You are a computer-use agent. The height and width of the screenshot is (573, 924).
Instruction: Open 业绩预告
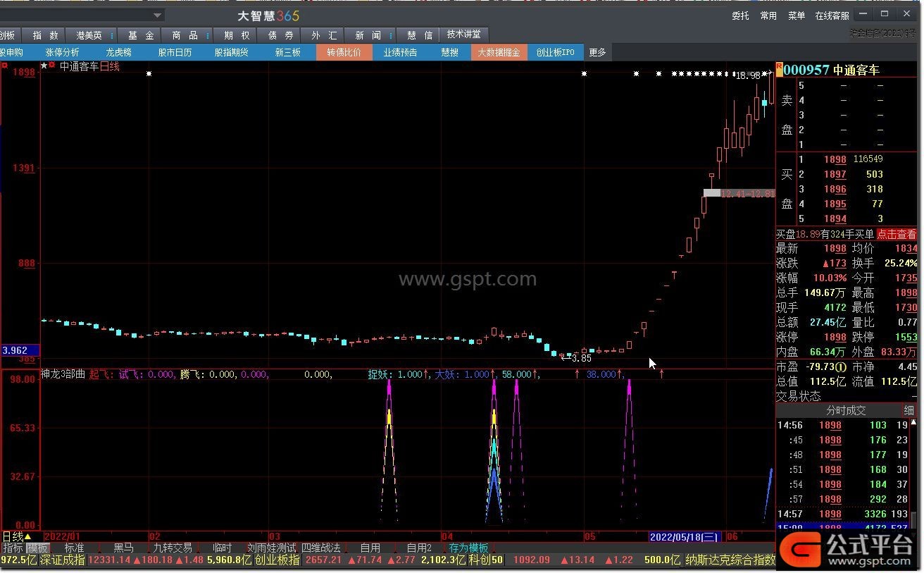click(400, 52)
